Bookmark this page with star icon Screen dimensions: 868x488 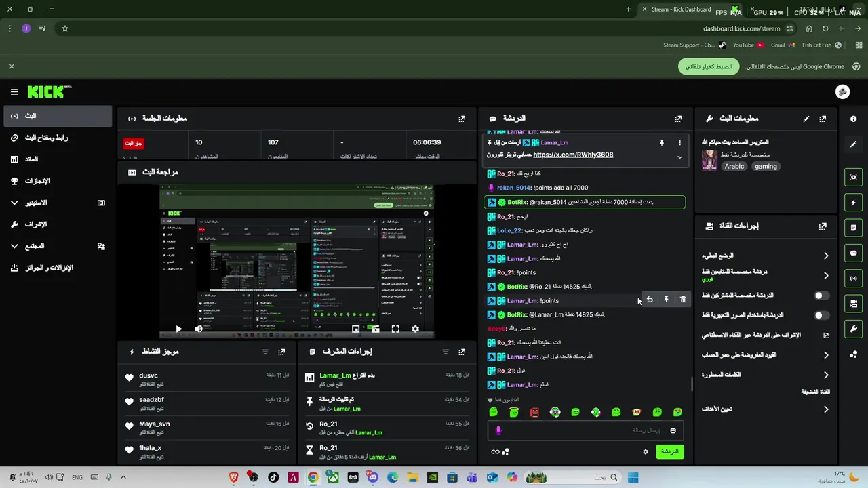[65, 28]
